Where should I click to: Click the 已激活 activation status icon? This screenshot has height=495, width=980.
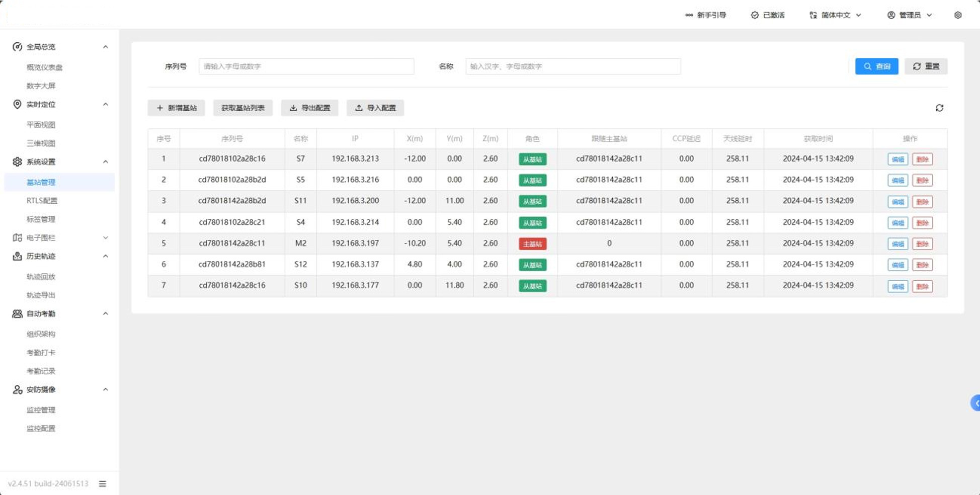tap(755, 15)
